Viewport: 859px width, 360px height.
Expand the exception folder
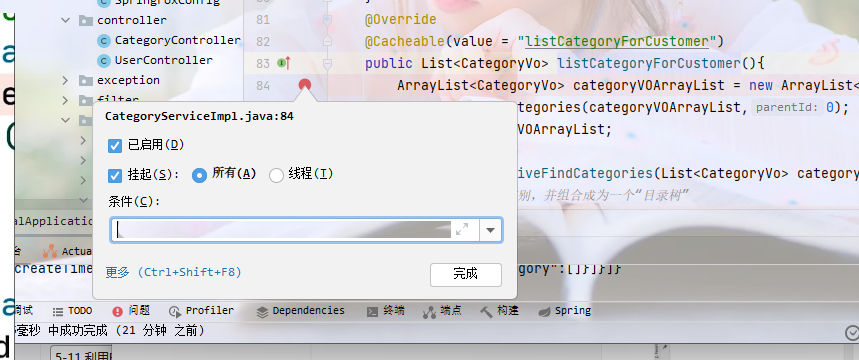click(66, 81)
